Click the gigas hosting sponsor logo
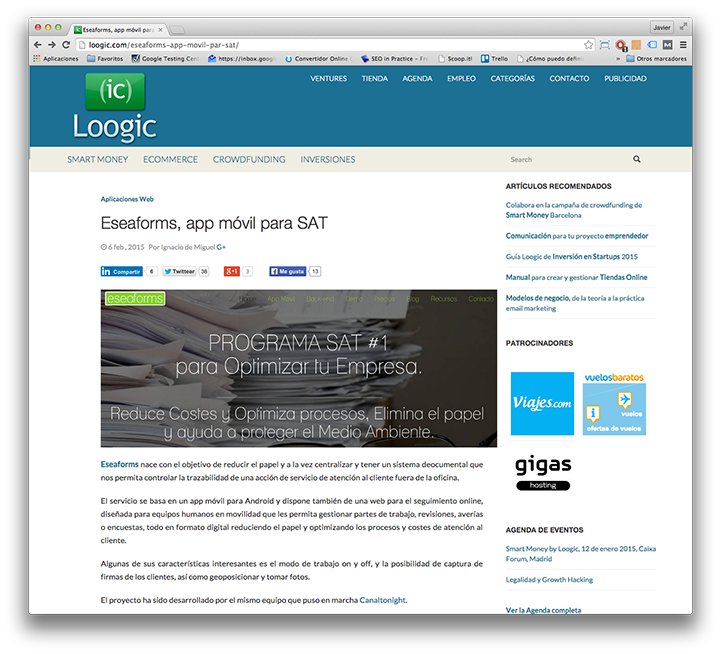Viewport: 721px width, 654px height. 543,473
